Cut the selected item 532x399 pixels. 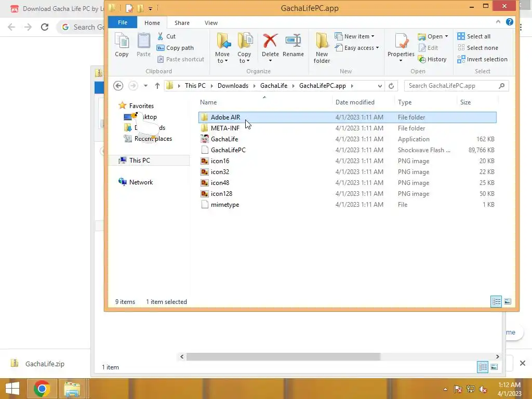click(x=166, y=36)
